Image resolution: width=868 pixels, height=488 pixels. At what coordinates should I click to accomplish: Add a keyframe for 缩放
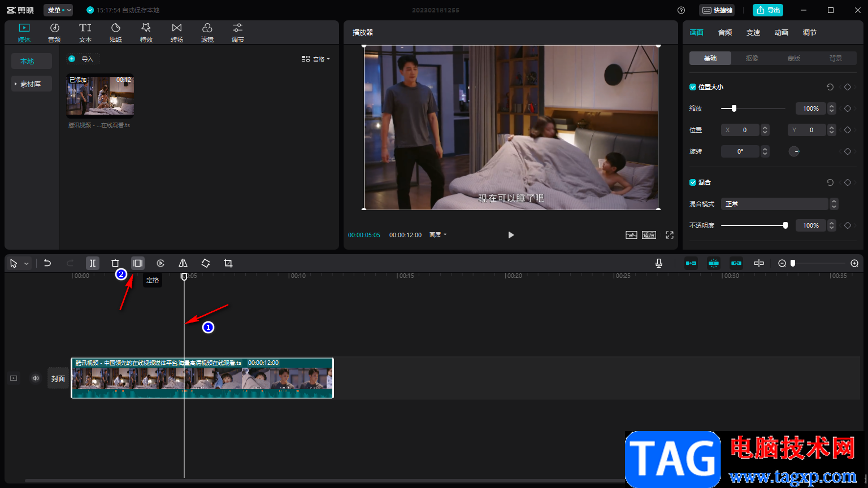tap(848, 108)
